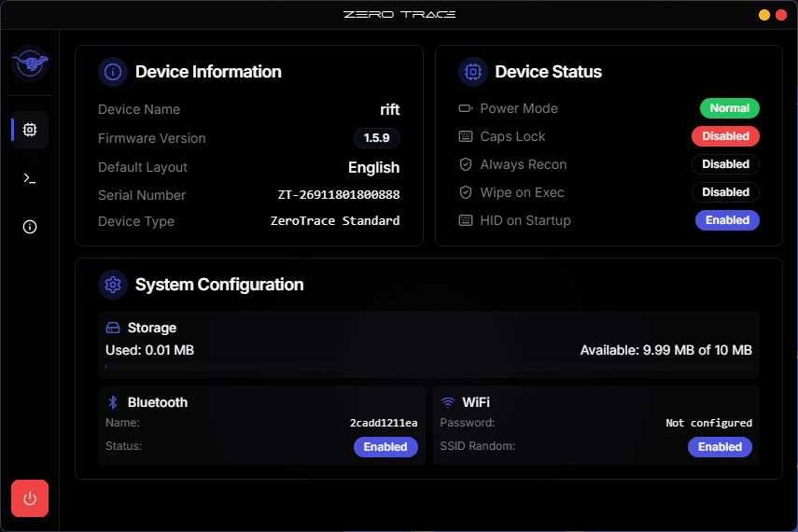Click the Device Information heading
Screen dimensions: 798x532
[x=208, y=72]
